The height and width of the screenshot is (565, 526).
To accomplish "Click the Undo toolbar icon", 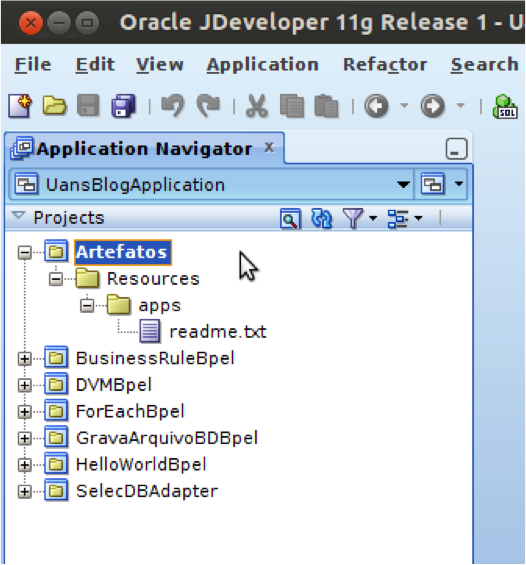I will (173, 106).
